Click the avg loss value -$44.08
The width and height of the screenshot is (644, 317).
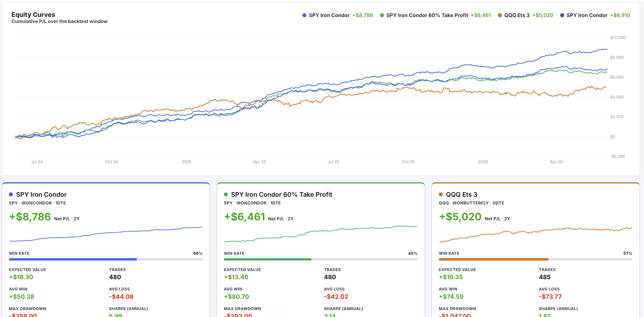click(x=121, y=297)
